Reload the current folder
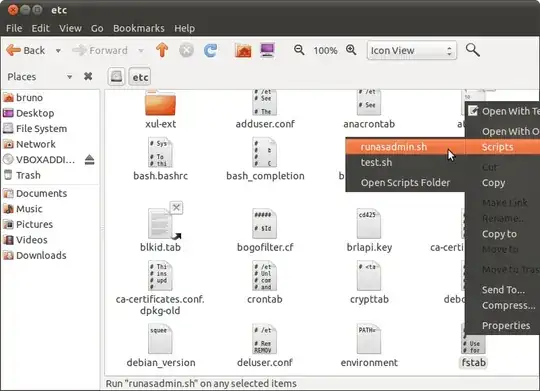This screenshot has width=540, height=391. click(x=210, y=51)
